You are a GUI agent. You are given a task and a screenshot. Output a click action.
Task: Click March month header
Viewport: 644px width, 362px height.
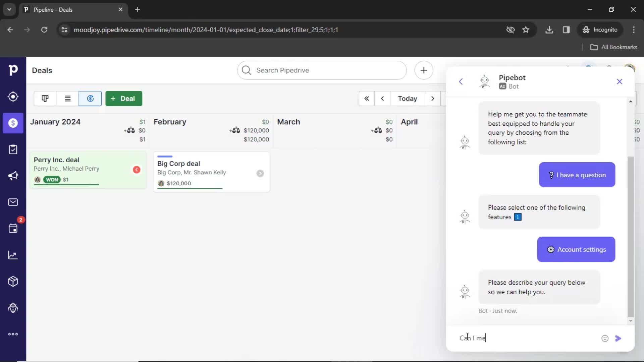coord(288,122)
